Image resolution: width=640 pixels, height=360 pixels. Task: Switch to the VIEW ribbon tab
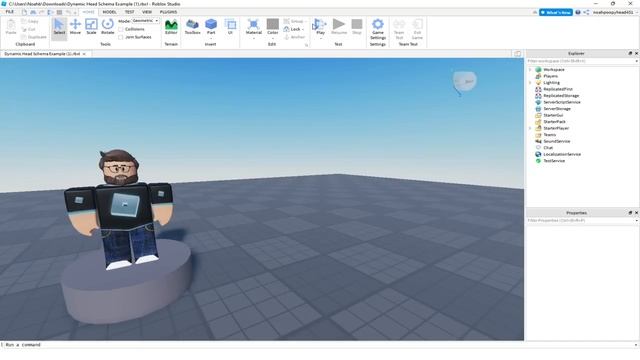coord(147,12)
